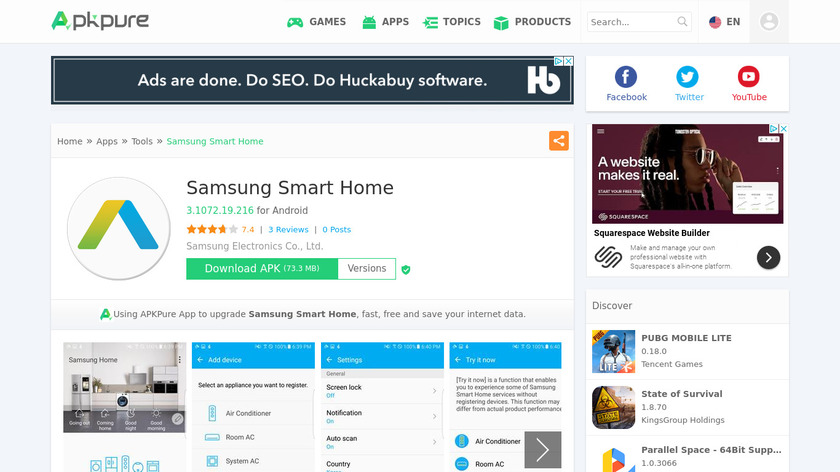The width and height of the screenshot is (840, 472).
Task: Click the APKPure logo
Action: 100,21
